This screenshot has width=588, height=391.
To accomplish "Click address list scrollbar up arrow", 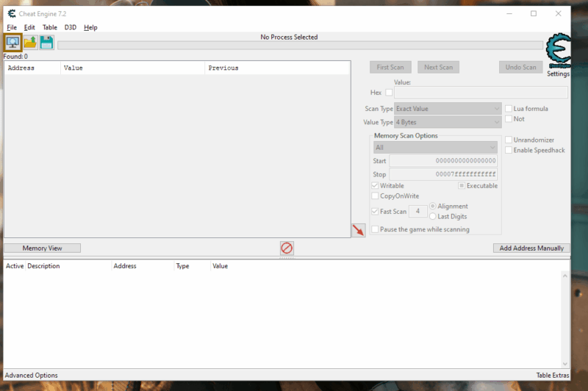I will point(565,276).
